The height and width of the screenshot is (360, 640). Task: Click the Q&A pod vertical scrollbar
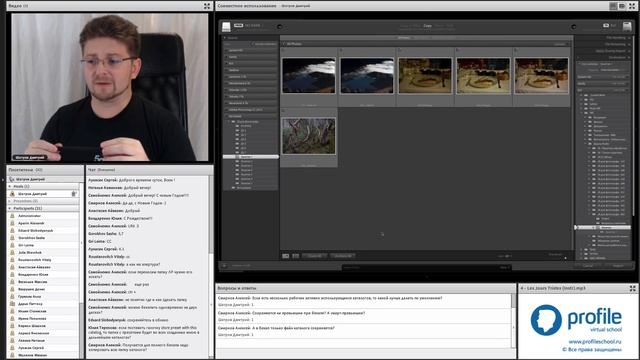513,320
